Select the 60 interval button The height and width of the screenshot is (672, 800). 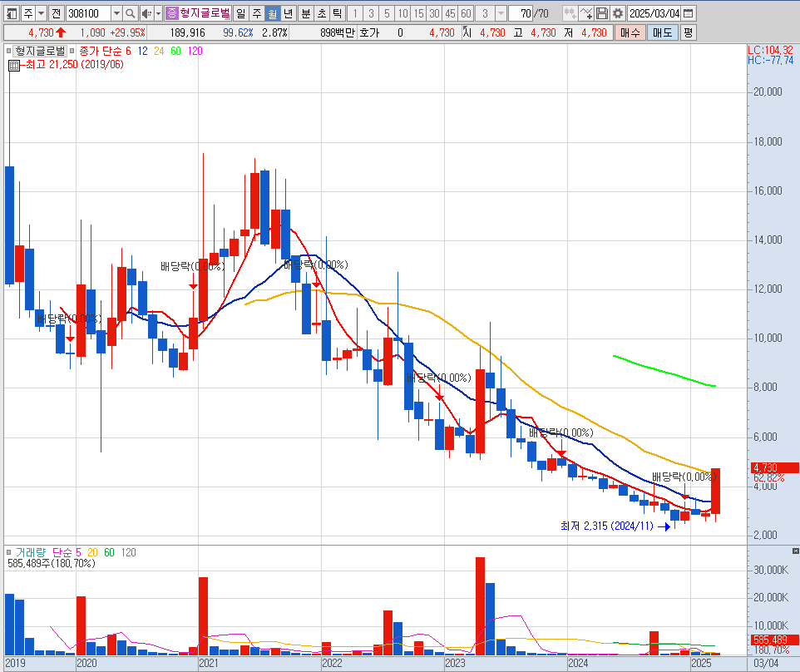466,13
